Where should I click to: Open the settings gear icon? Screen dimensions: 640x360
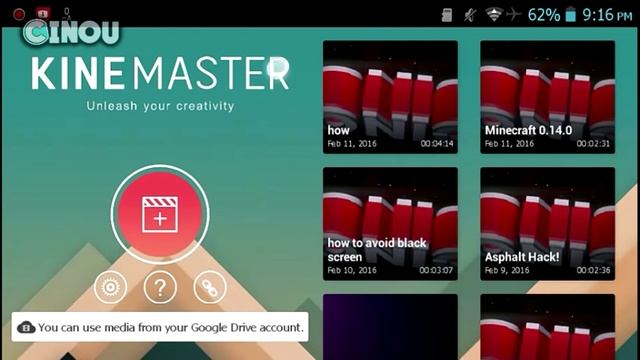(x=110, y=287)
